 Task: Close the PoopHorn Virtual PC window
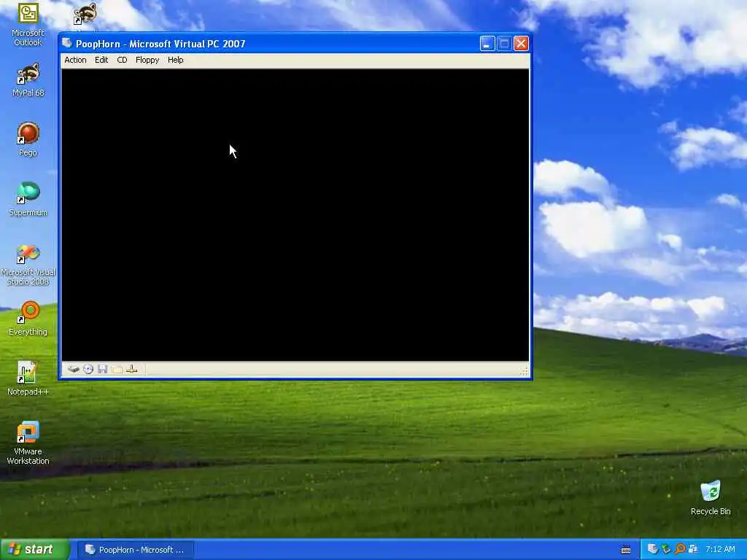pos(521,44)
